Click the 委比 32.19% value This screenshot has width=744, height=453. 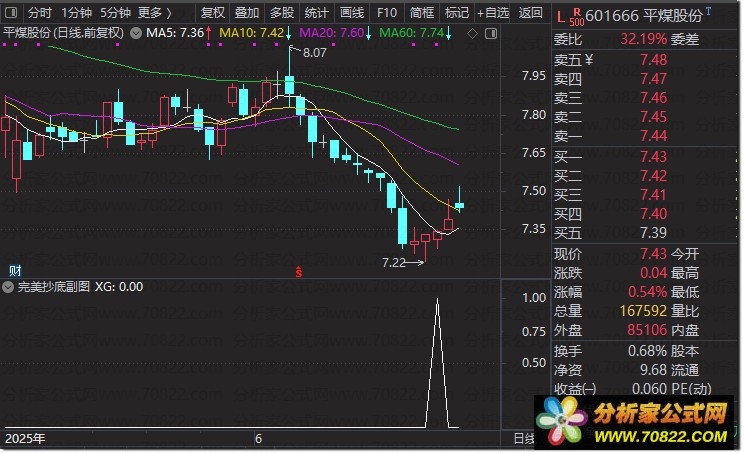(x=643, y=39)
